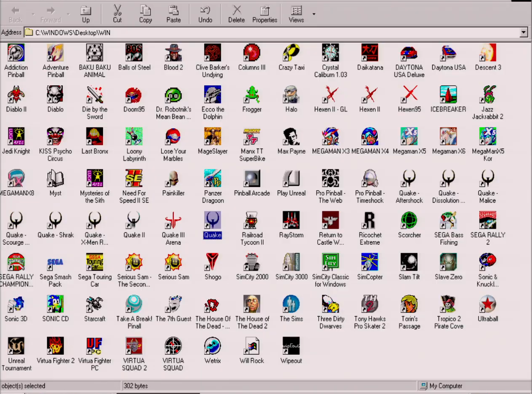Open the Address bar dropdown arrow

[524, 33]
